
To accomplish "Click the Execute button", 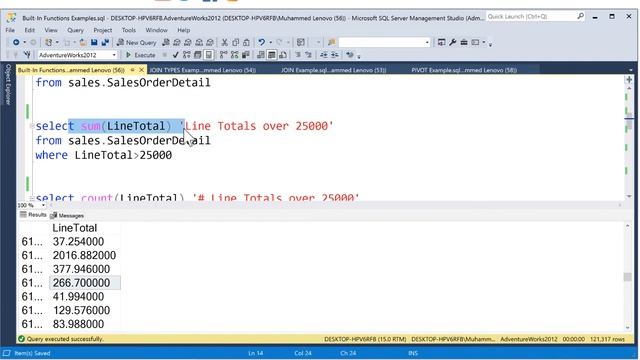I will coord(140,55).
